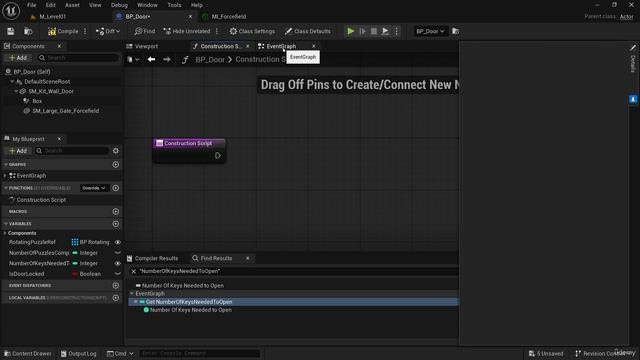
Task: Clear the Find Results search text
Action: click(133, 271)
